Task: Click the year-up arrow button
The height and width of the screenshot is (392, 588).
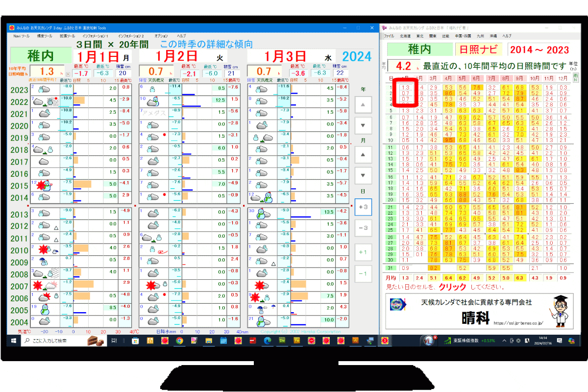Action: point(363,105)
